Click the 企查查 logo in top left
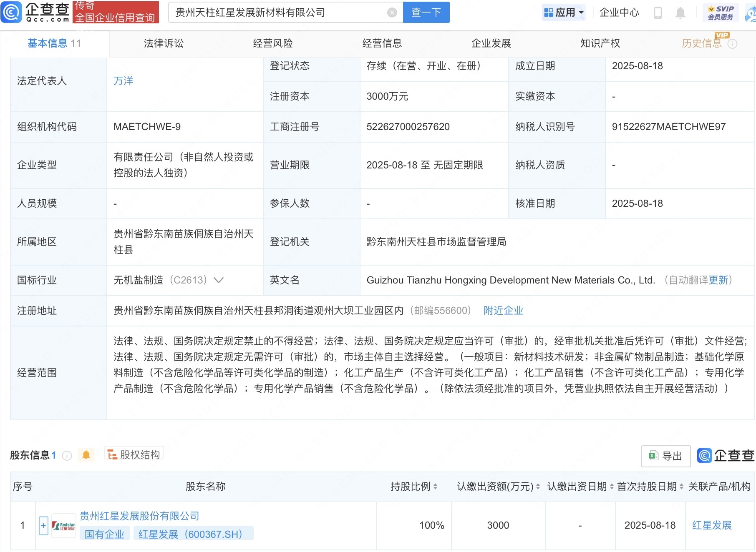 click(35, 13)
